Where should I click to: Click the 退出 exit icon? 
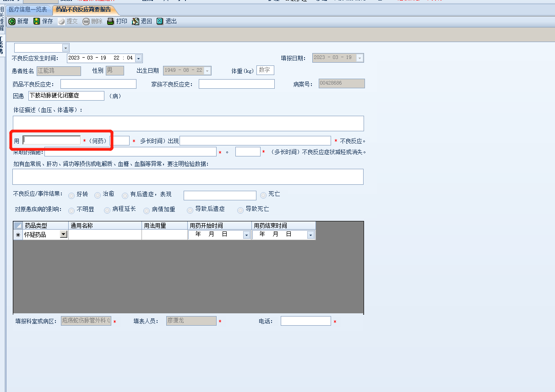coord(160,21)
